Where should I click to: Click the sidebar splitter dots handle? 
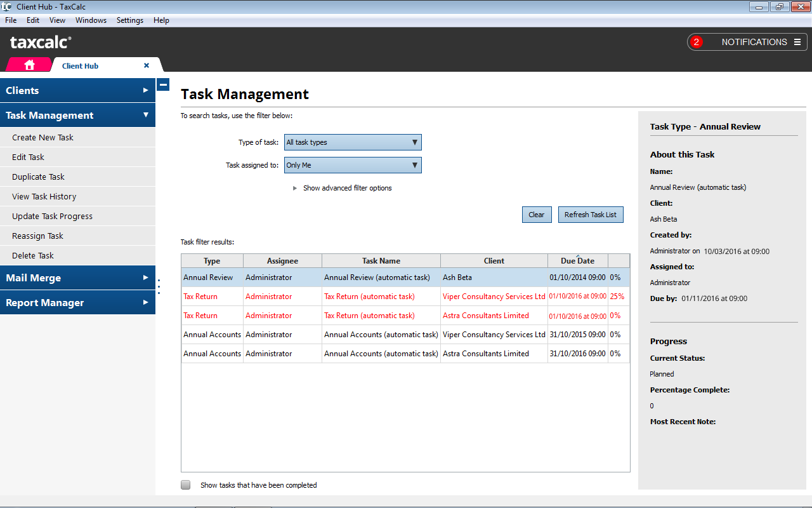(159, 286)
